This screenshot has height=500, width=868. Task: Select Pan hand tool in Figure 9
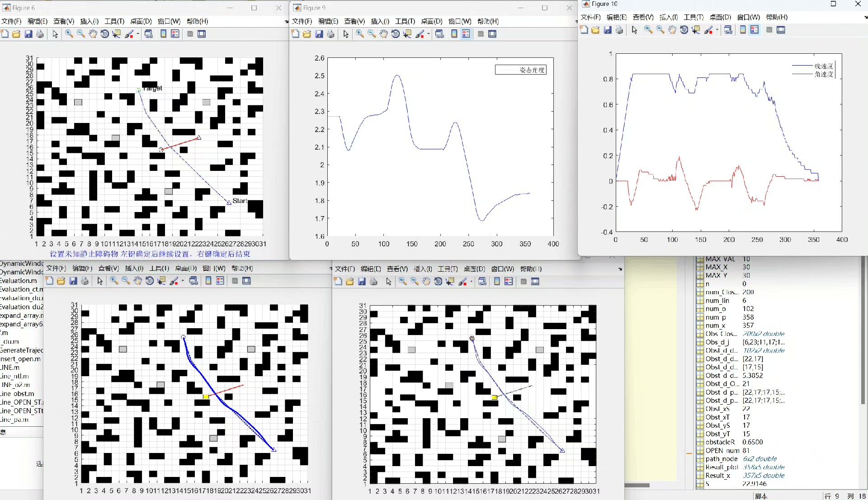pyautogui.click(x=383, y=34)
